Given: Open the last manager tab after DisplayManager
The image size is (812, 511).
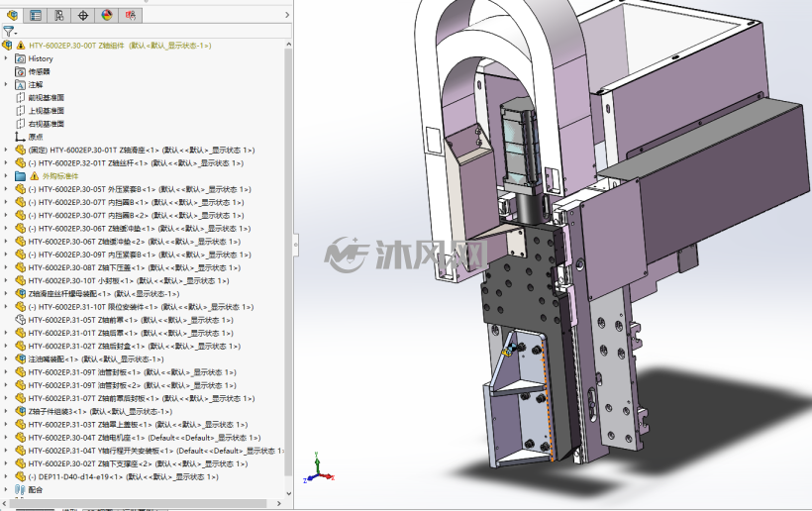Looking at the screenshot, I should pos(130,16).
